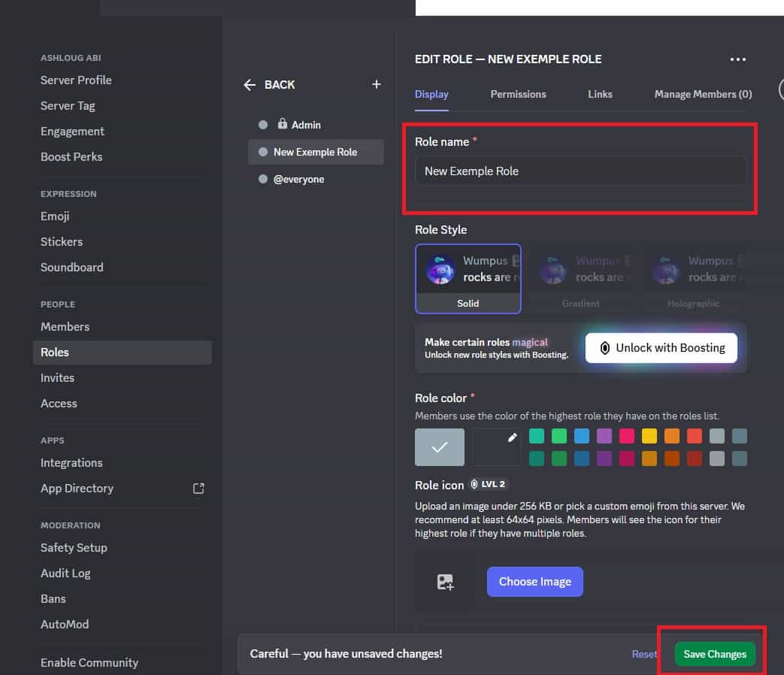Save changes to the role
Viewport: 784px width, 675px height.
(714, 654)
